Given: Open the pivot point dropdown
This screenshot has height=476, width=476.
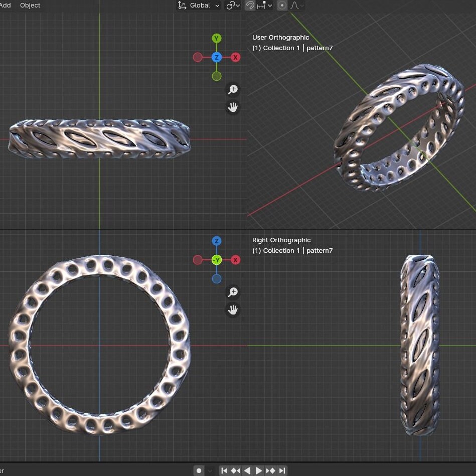Looking at the screenshot, I should (233, 5).
